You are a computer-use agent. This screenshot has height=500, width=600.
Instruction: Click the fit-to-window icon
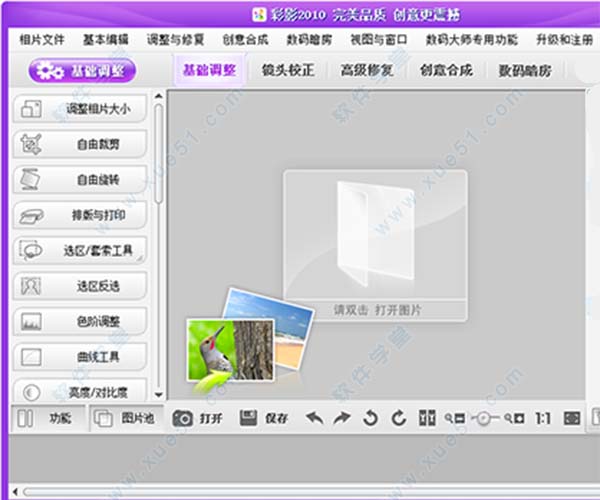(x=572, y=419)
